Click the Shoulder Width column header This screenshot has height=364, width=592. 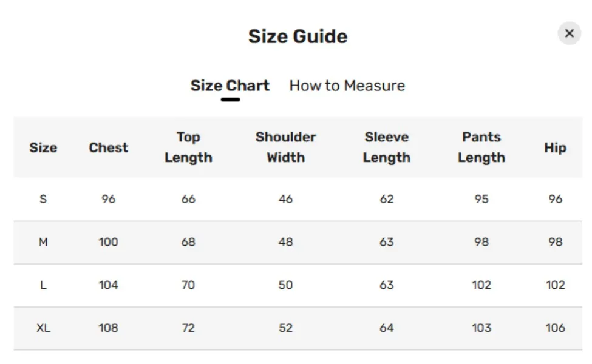285,147
